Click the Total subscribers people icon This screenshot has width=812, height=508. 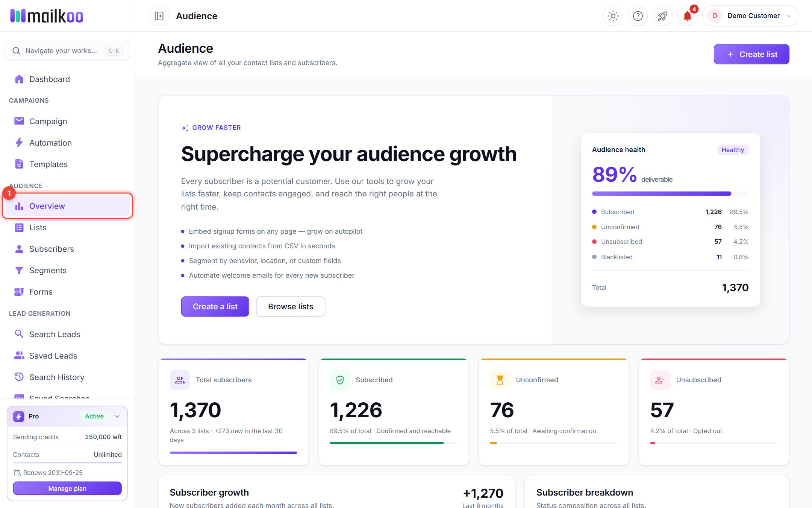click(x=180, y=380)
